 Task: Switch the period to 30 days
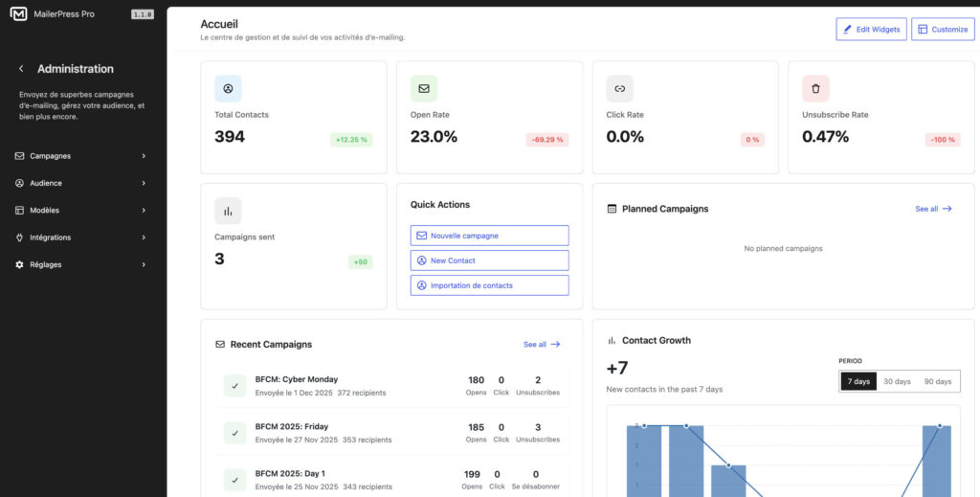tap(897, 381)
